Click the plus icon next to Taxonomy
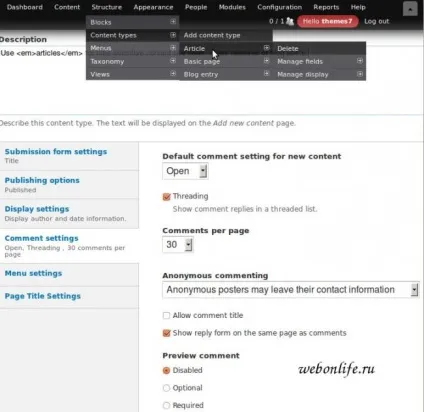Viewport: 424px width, 412px height. 173,61
